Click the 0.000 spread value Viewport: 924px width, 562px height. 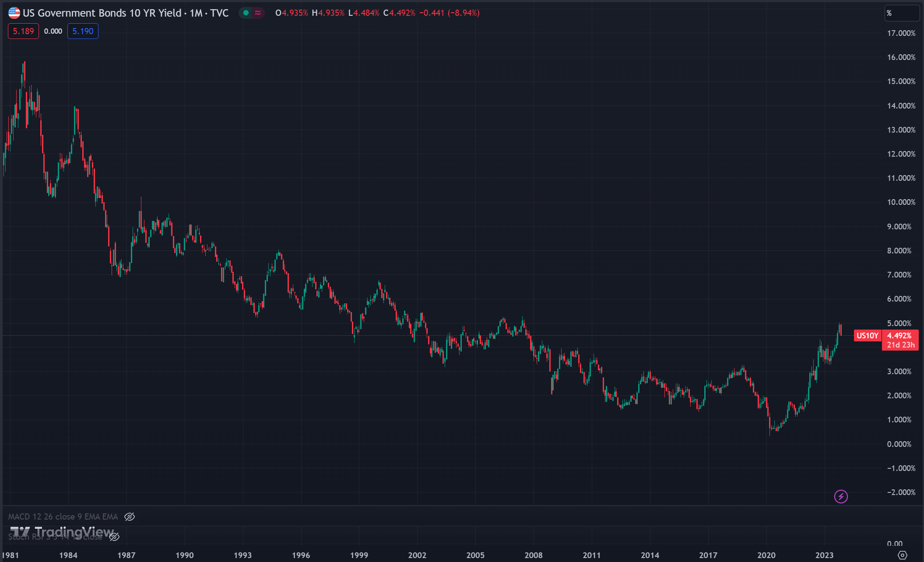[x=53, y=31]
